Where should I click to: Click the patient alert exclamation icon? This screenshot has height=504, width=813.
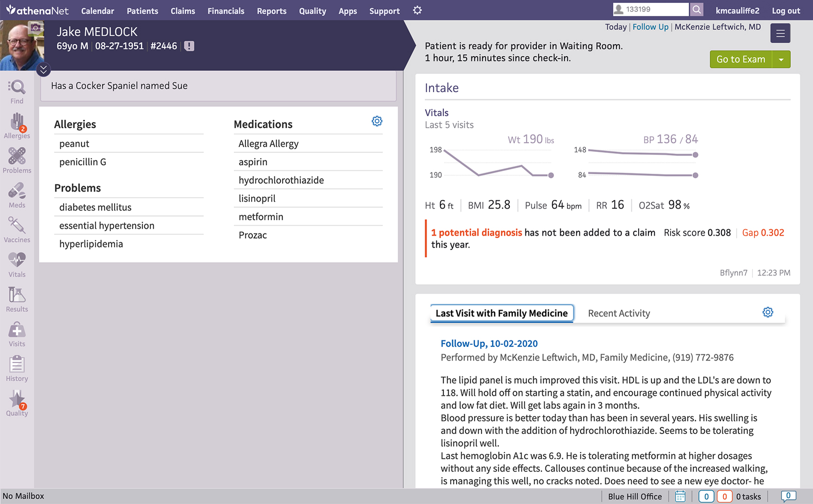coord(189,46)
